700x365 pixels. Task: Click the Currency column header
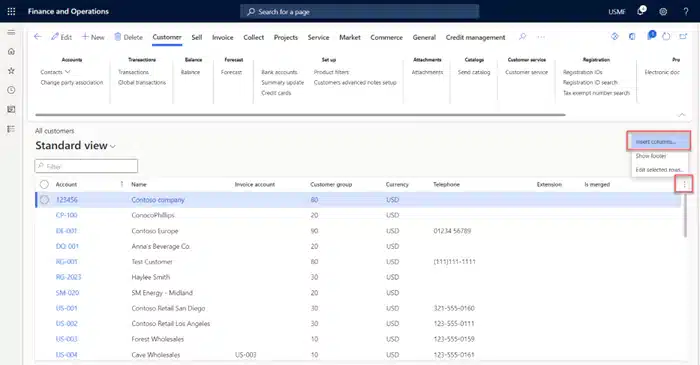397,184
